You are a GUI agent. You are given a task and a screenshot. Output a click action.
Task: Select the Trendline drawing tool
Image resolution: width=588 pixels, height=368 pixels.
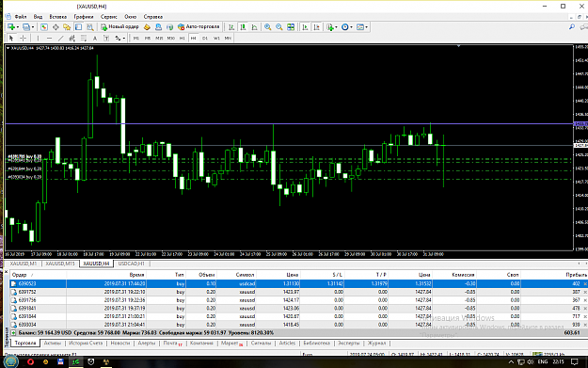(x=61, y=38)
